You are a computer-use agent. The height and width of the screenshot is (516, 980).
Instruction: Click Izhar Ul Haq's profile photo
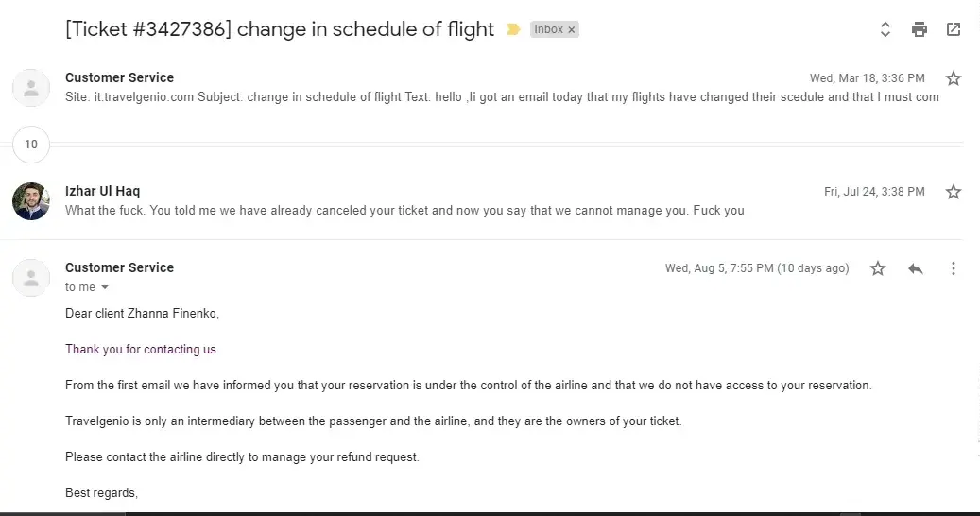pos(31,201)
